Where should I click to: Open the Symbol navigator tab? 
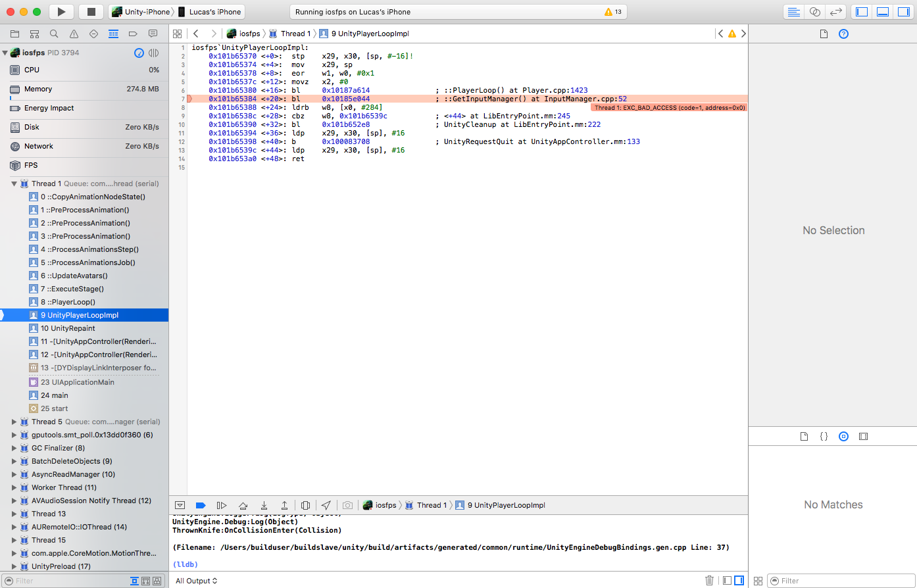pos(34,34)
